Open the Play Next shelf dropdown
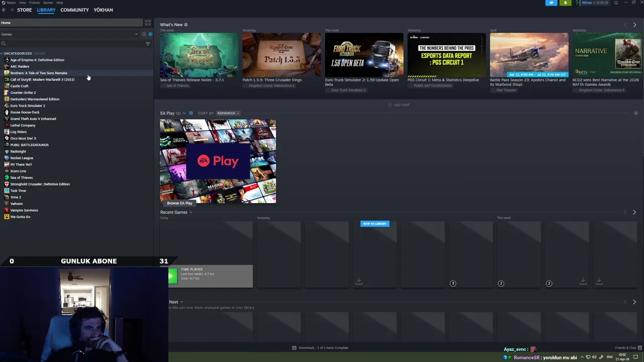Screen dimensions: 644x362 tap(181, 302)
